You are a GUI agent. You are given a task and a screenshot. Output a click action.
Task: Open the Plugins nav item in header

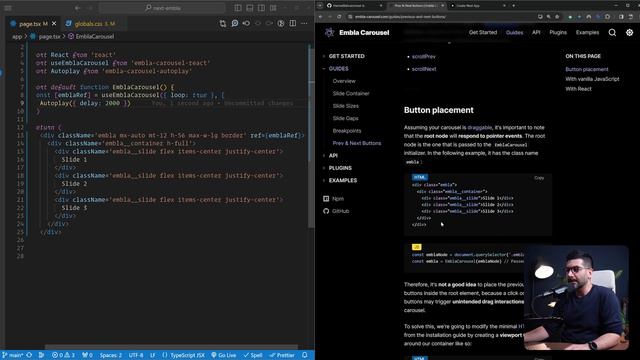point(558,33)
